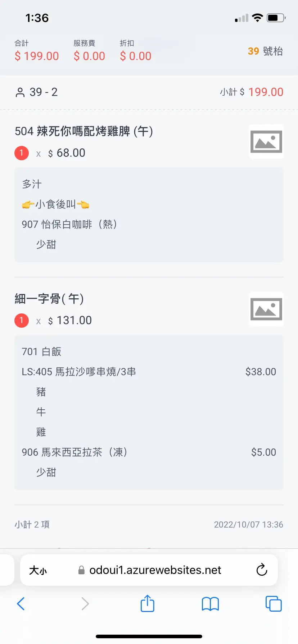Tap quantity badge for 細一字骨(午)
This screenshot has height=644, width=298.
click(22, 320)
